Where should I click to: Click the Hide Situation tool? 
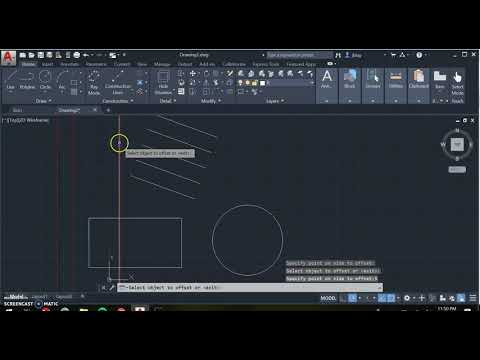pos(163,83)
